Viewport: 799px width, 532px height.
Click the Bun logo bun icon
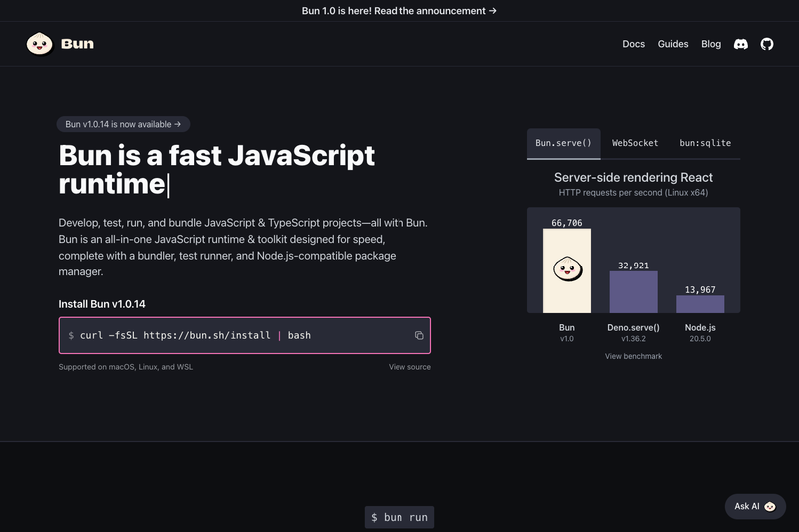pyautogui.click(x=39, y=44)
